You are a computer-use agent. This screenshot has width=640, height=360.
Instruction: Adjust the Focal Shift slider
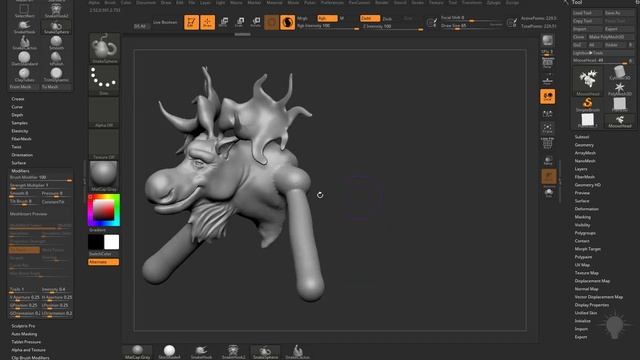point(472,18)
